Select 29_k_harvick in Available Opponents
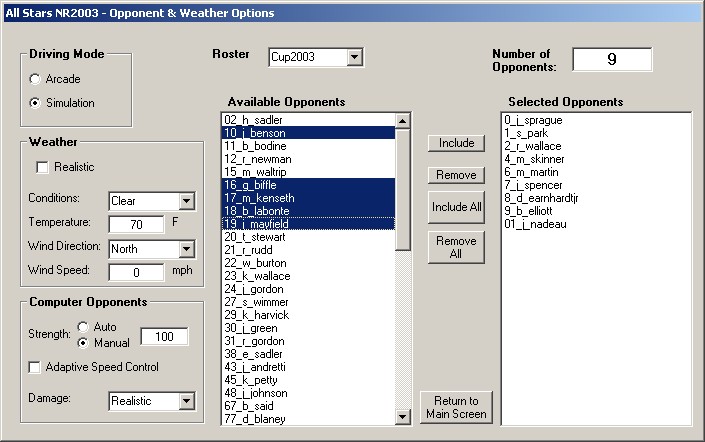This screenshot has height=442, width=705. (308, 315)
